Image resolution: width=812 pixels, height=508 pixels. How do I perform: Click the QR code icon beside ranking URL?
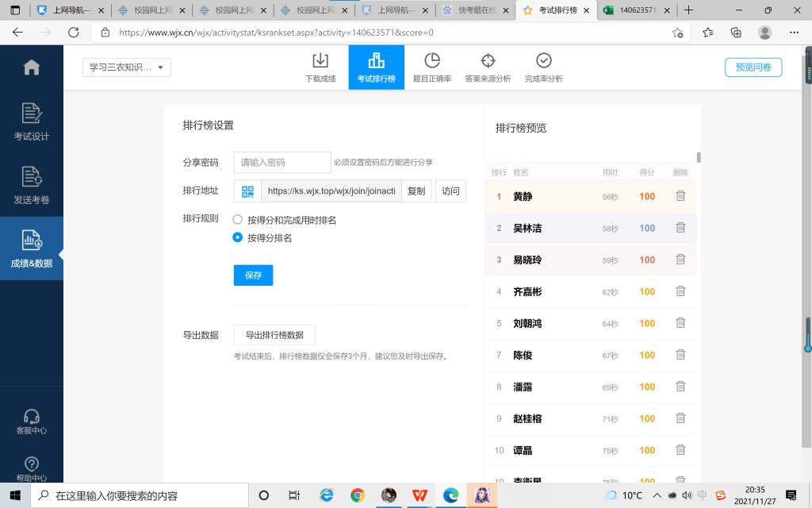(x=248, y=191)
